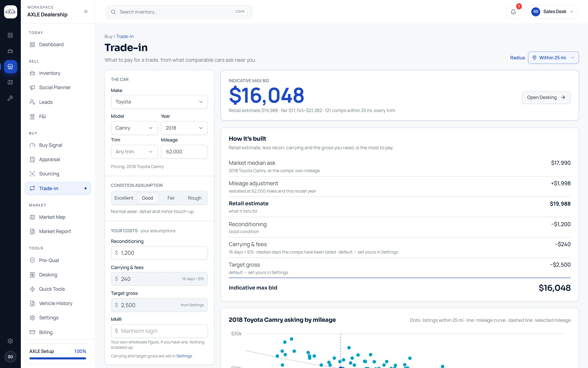Click the MMR Manheim login field
588x368 pixels.
click(x=159, y=331)
